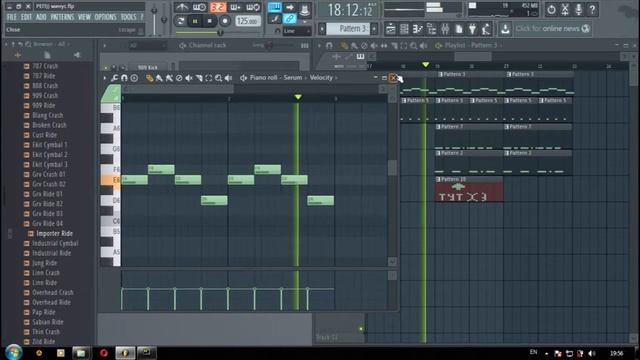Open the Channel rack menu arrow

tap(104, 46)
